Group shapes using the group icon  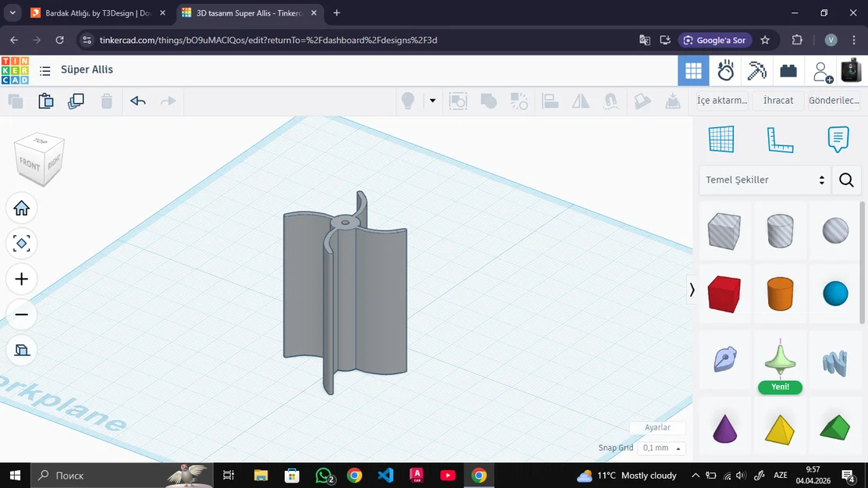[490, 102]
